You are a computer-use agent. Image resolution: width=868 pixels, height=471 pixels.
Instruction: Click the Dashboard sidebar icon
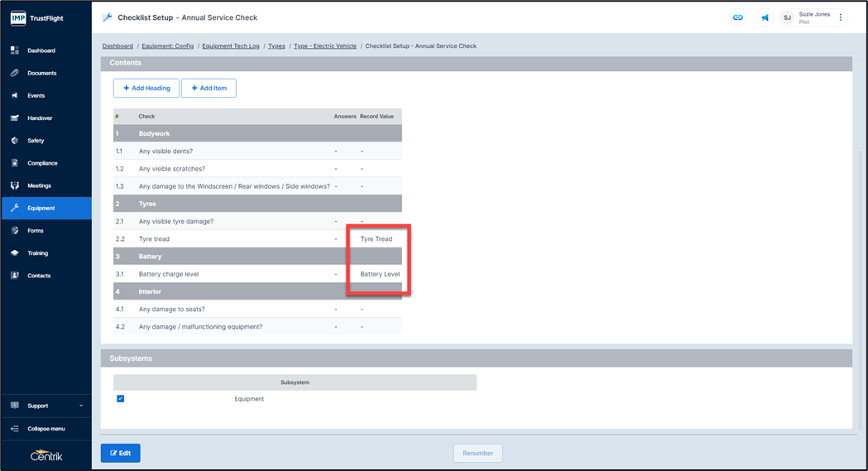15,50
